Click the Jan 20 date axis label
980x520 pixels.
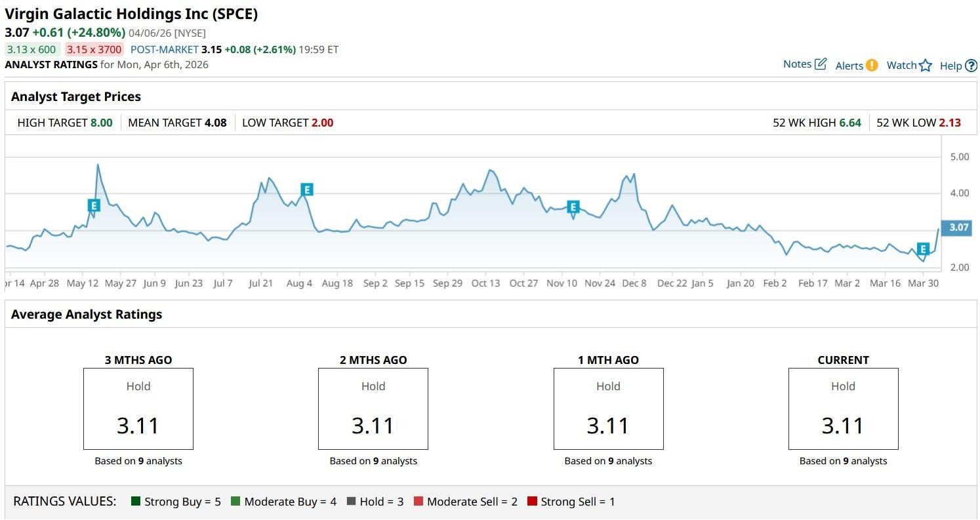tap(740, 283)
